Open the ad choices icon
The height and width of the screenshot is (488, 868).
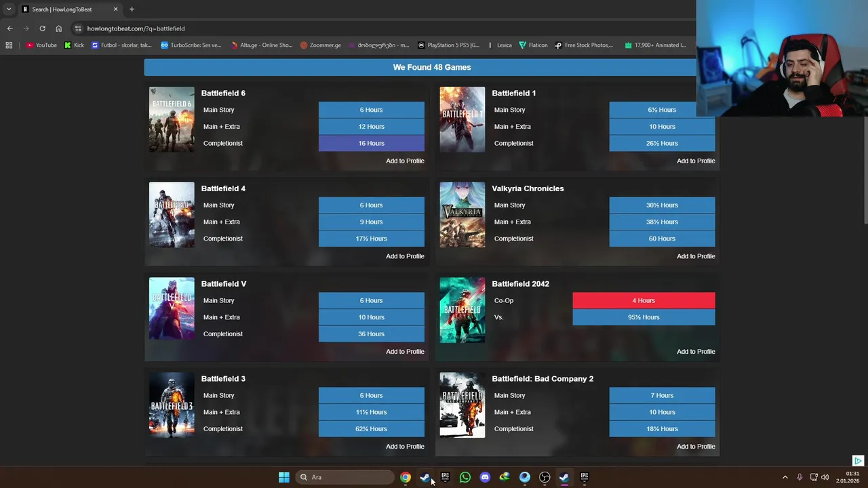pyautogui.click(x=858, y=461)
